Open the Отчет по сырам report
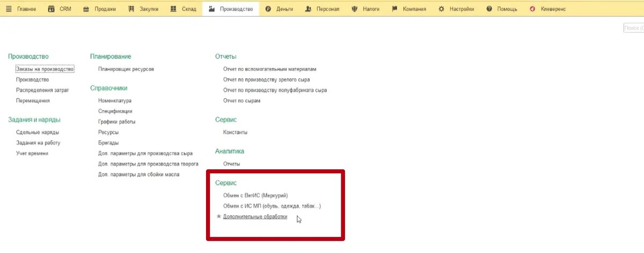 [x=241, y=100]
